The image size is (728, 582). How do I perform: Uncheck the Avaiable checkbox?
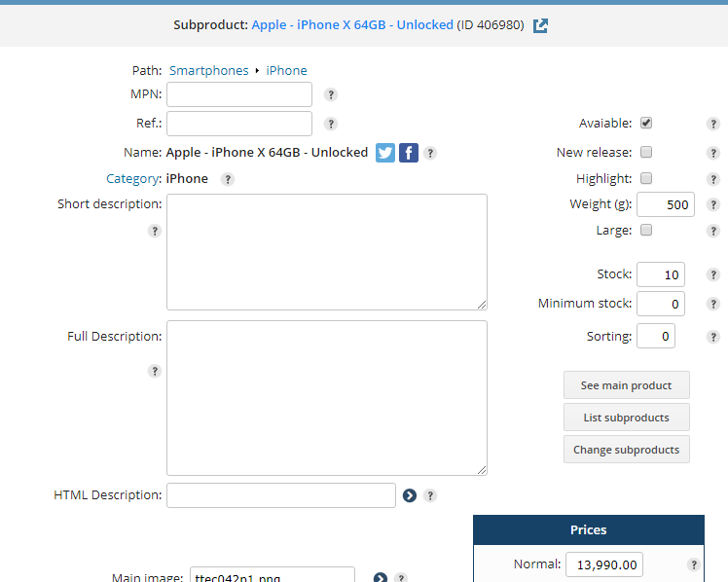coord(646,123)
